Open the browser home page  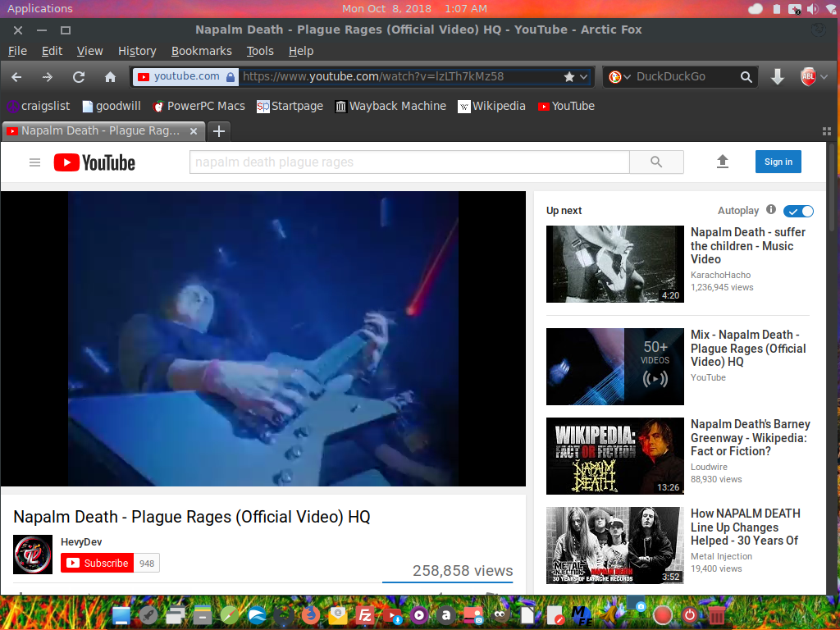pyautogui.click(x=111, y=77)
